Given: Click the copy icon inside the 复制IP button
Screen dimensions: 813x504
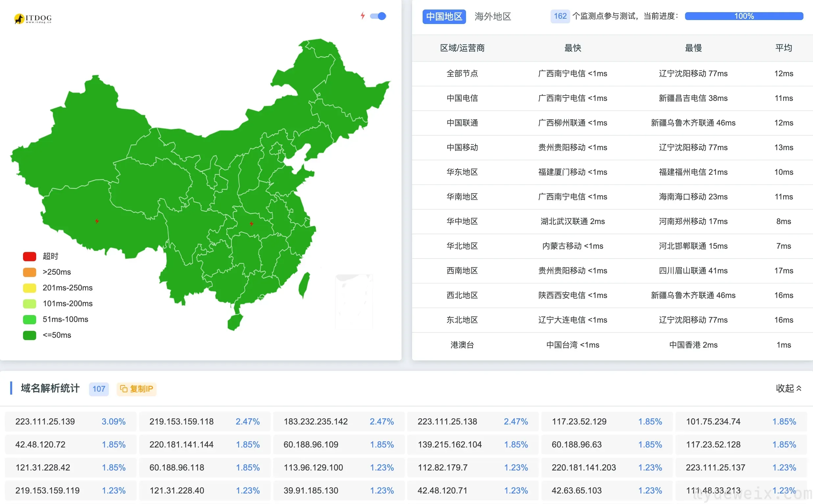Looking at the screenshot, I should tap(123, 389).
